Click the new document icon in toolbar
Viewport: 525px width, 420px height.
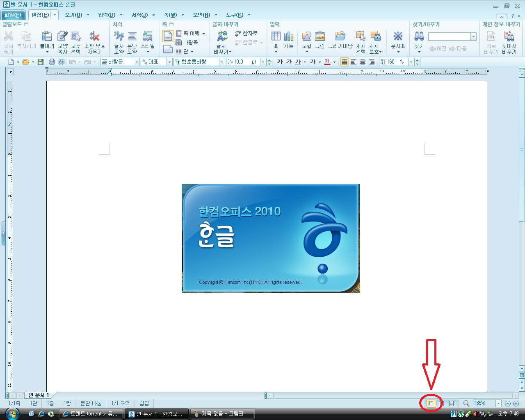(x=11, y=62)
